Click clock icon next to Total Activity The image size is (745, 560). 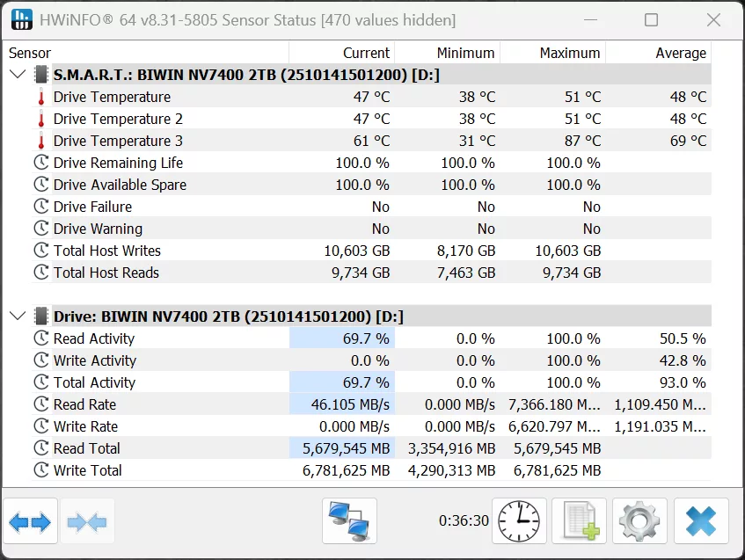click(x=41, y=382)
